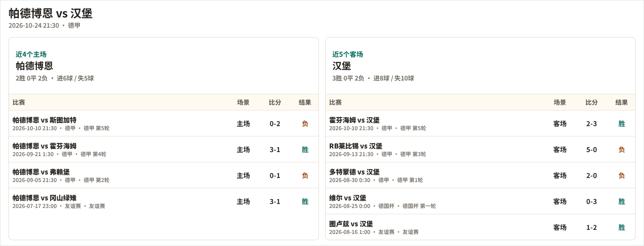Click the 负 result for 斯图加特 match

(305, 124)
